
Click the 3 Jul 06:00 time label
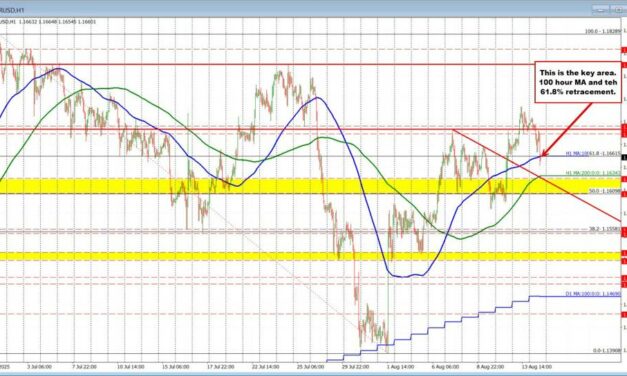[39, 366]
